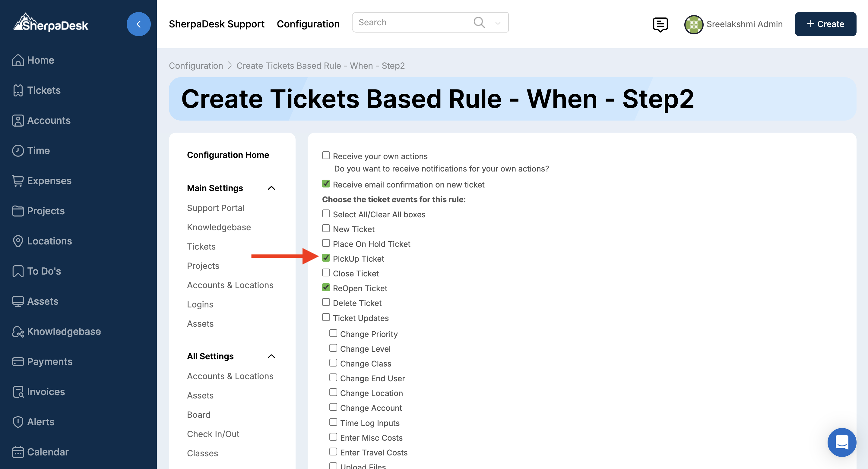Open the Tickets sidebar icon

point(17,90)
